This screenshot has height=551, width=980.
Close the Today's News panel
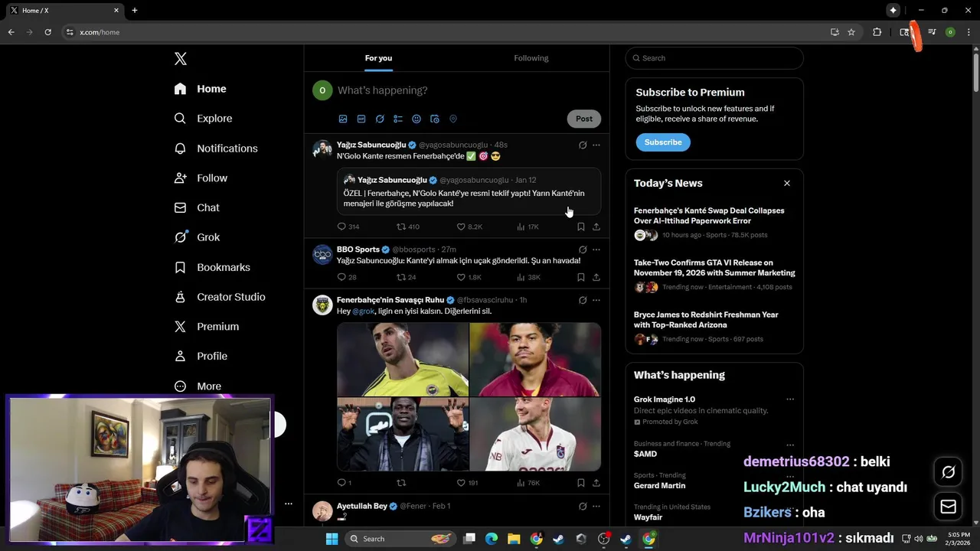pyautogui.click(x=786, y=183)
